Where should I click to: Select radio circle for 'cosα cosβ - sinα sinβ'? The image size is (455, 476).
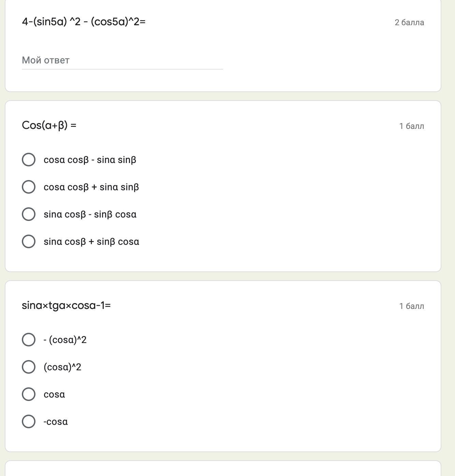coord(29,160)
